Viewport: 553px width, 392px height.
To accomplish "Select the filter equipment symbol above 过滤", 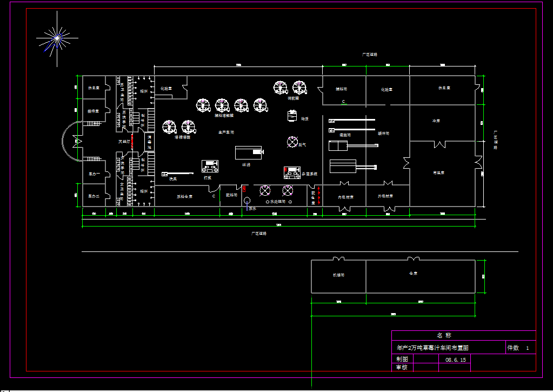I will pyautogui.click(x=249, y=153).
